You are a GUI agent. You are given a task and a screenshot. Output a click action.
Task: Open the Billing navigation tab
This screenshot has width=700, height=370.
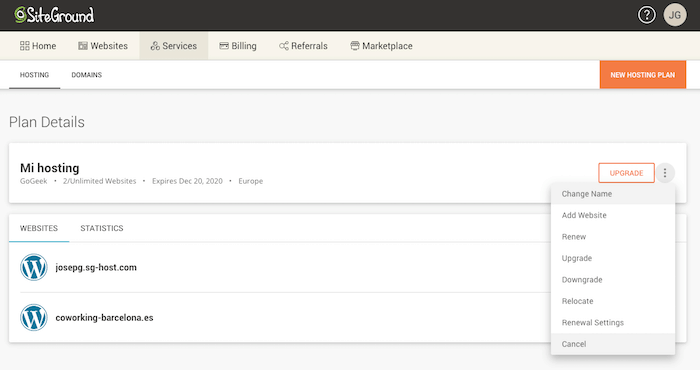(x=238, y=46)
